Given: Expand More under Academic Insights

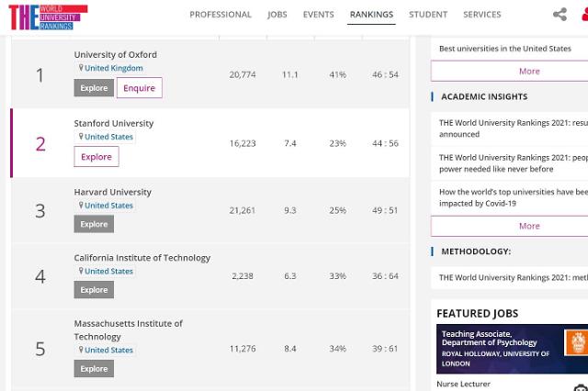Looking at the screenshot, I should point(529,226).
